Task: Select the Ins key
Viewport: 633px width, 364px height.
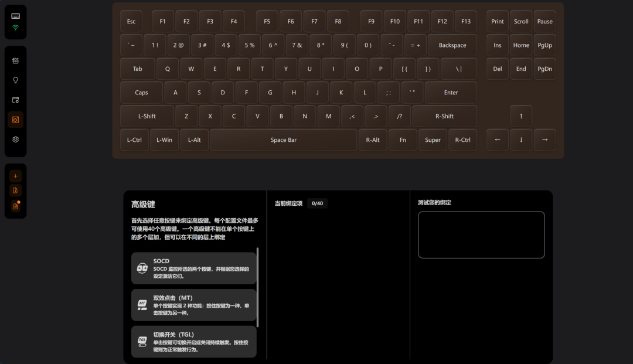Action: tap(498, 45)
